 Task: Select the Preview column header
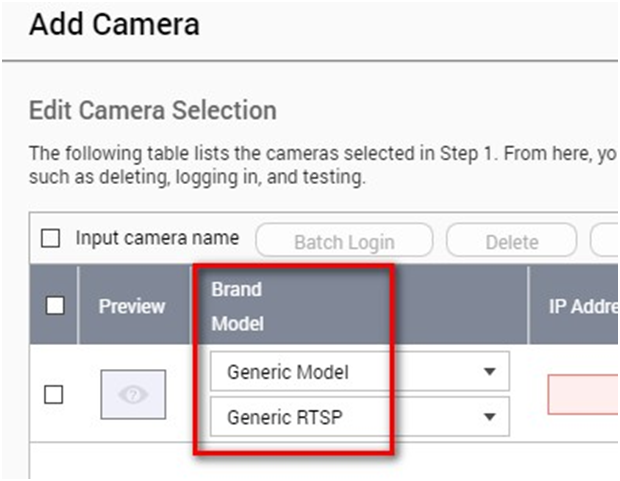pyautogui.click(x=132, y=306)
